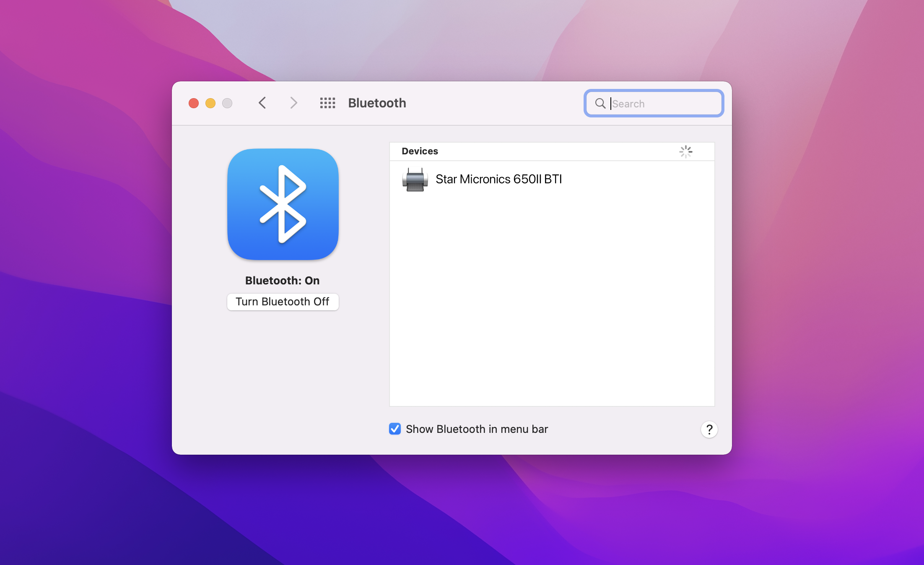Minimize the window with yellow button
The image size is (924, 565).
point(210,103)
